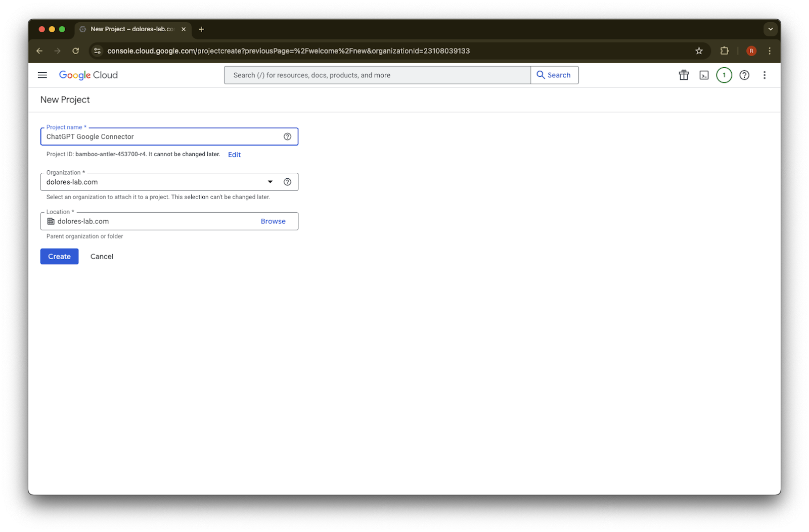Show help tooltip for Project name
Viewport: 809px width, 532px height.
[287, 136]
